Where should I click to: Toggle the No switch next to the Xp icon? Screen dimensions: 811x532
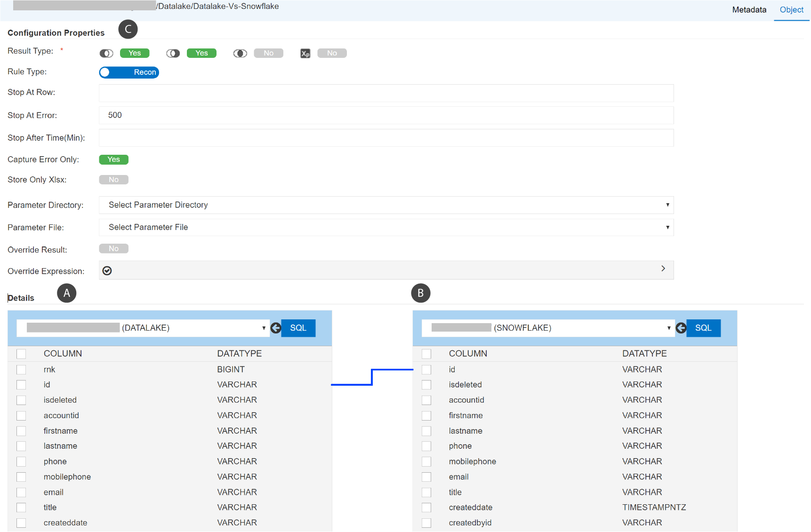click(332, 53)
